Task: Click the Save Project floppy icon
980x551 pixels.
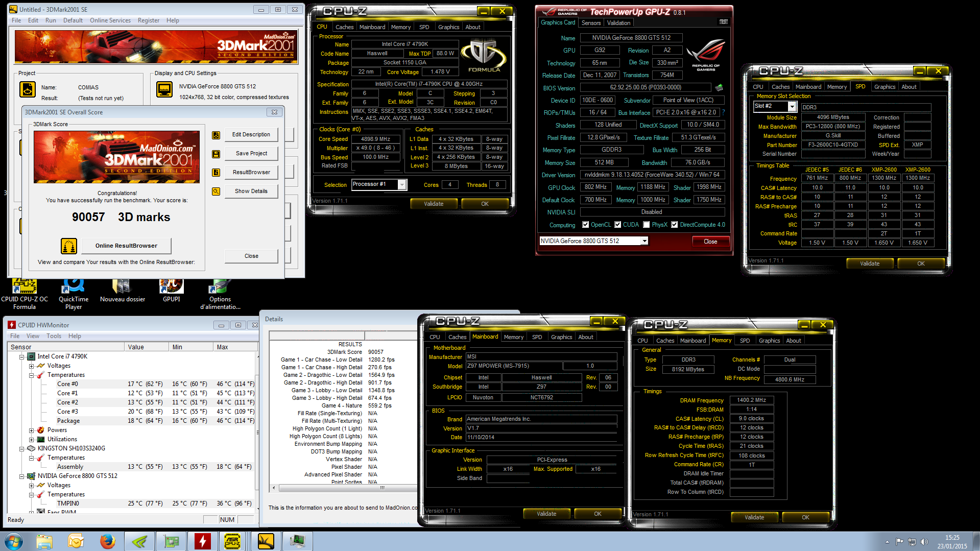Action: pyautogui.click(x=216, y=154)
